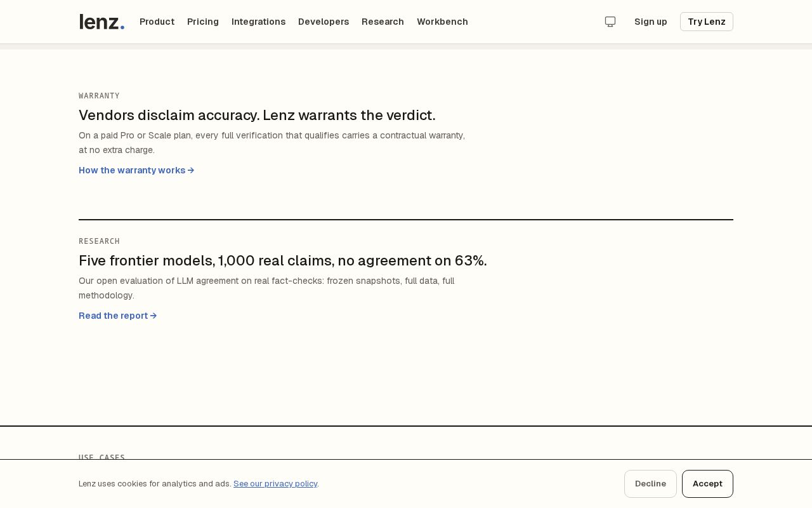Open the Pricing page
Viewport: 812px width, 508px height.
coord(203,22)
